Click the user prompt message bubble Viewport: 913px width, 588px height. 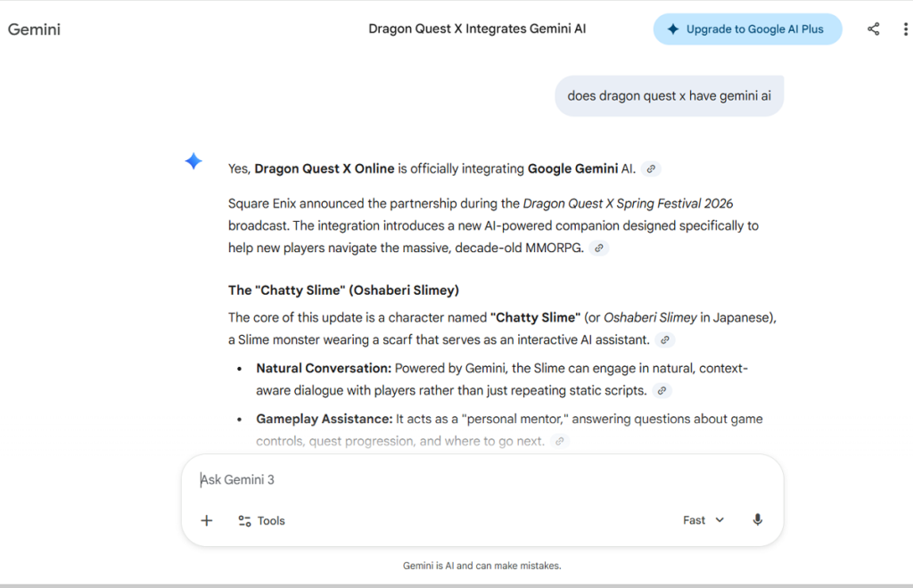pos(669,96)
